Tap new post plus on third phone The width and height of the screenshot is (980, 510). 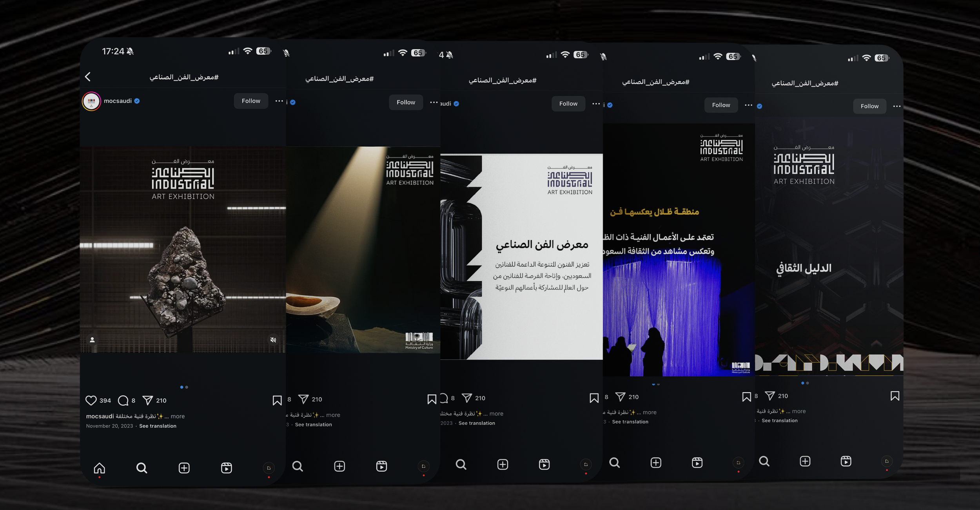click(503, 465)
